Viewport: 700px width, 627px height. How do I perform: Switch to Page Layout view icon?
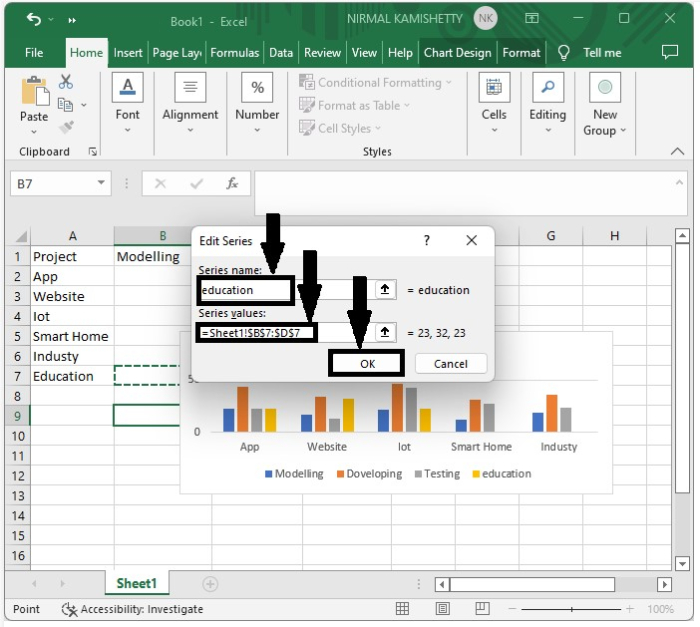[442, 608]
